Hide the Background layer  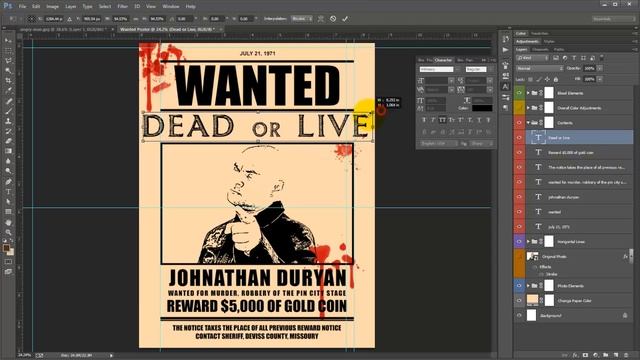(519, 316)
